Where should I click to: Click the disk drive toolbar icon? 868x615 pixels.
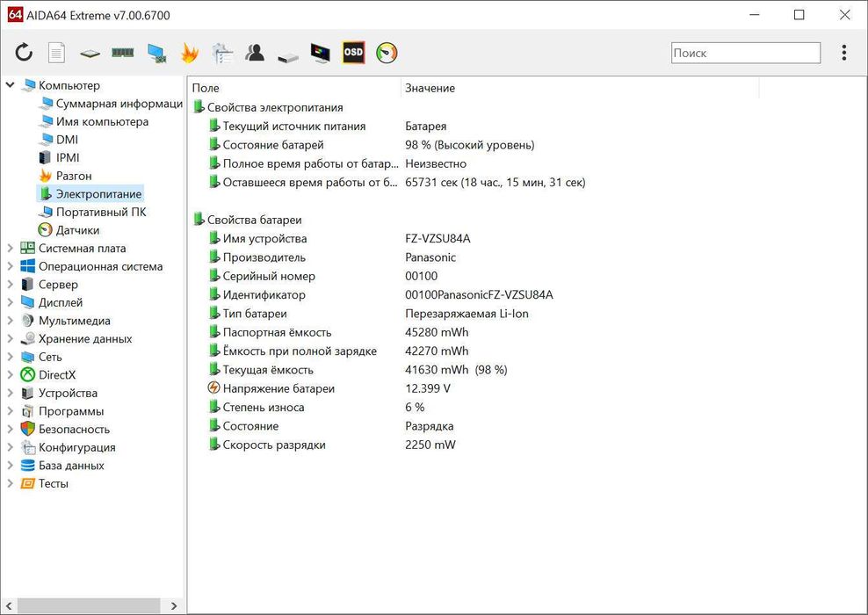(x=288, y=54)
